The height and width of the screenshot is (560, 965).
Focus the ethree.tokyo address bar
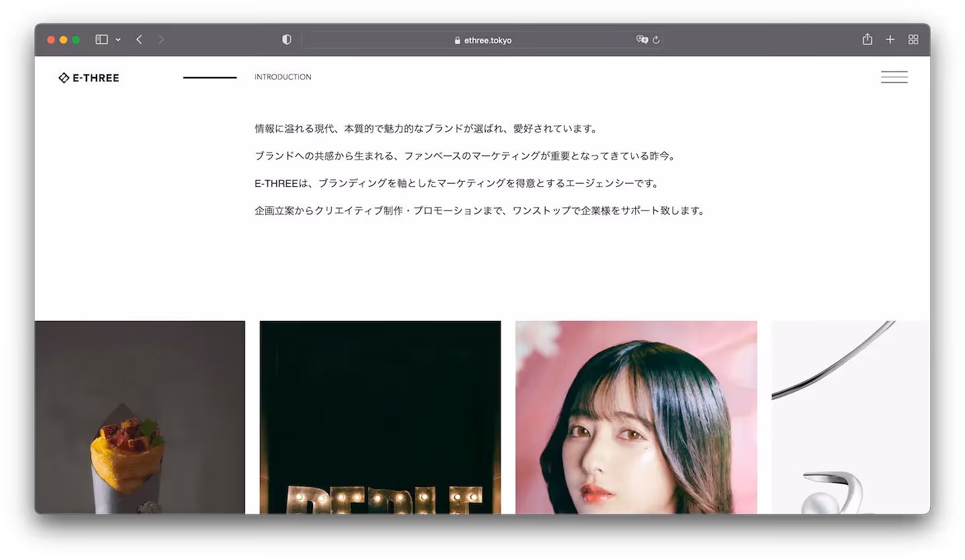point(482,40)
